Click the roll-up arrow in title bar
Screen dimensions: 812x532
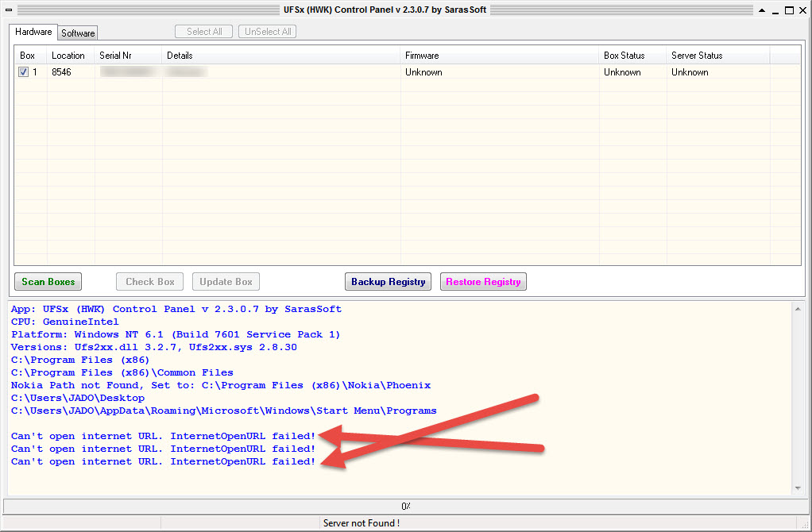coord(762,10)
